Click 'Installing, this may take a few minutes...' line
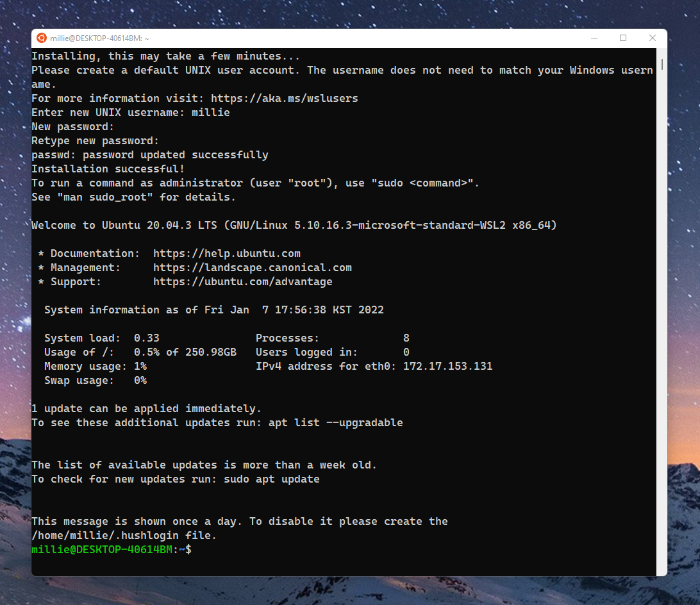Image resolution: width=700 pixels, height=605 pixels. pos(165,56)
